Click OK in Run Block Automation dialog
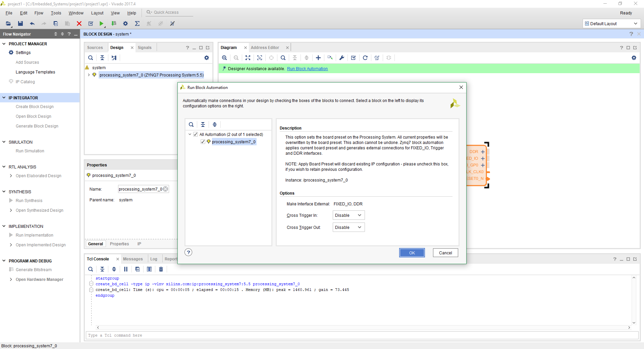Viewport: 644px width, 349px height. coord(412,253)
